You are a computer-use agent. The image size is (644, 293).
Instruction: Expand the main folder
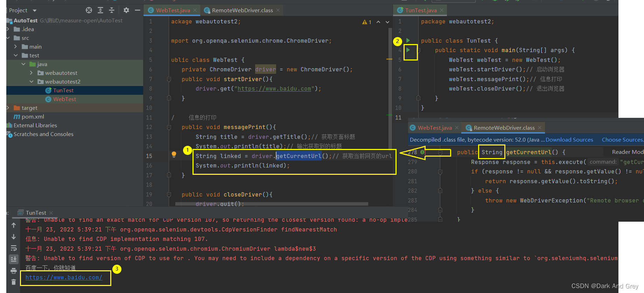[x=15, y=47]
